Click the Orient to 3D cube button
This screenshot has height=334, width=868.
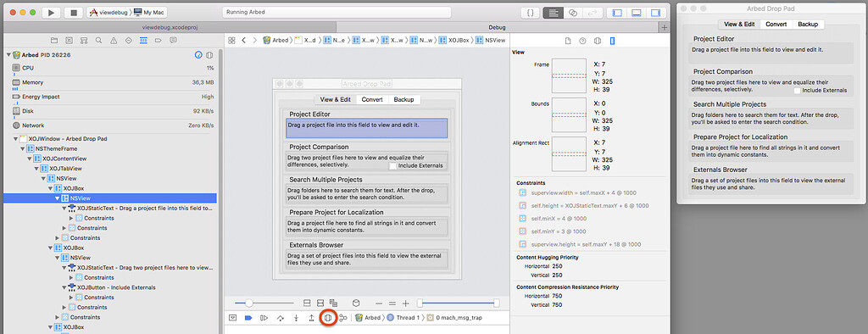357,303
